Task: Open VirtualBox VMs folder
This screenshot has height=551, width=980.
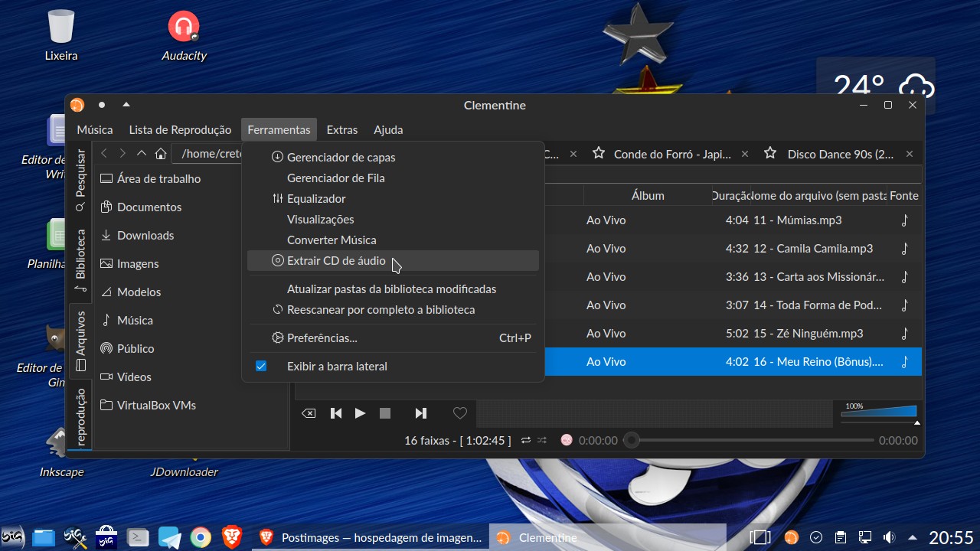Action: pyautogui.click(x=147, y=406)
